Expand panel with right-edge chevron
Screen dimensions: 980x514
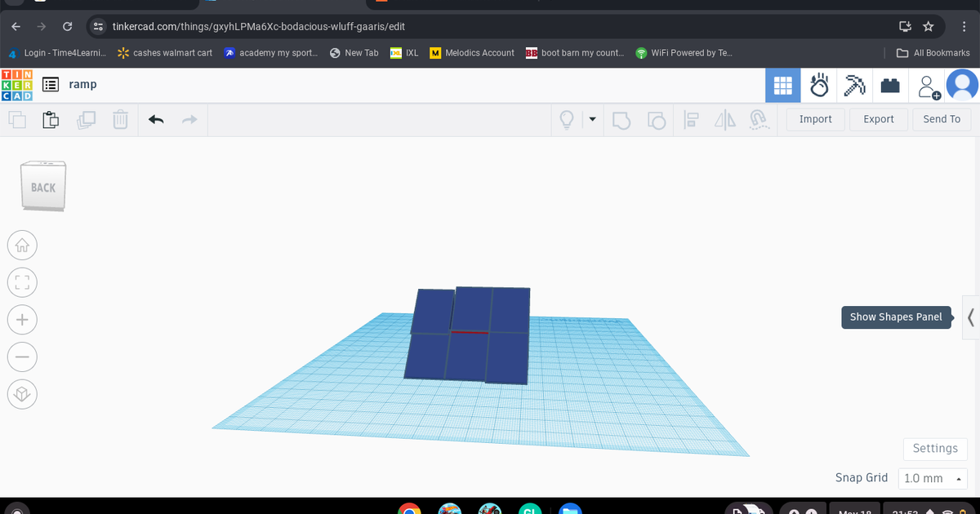coord(972,317)
